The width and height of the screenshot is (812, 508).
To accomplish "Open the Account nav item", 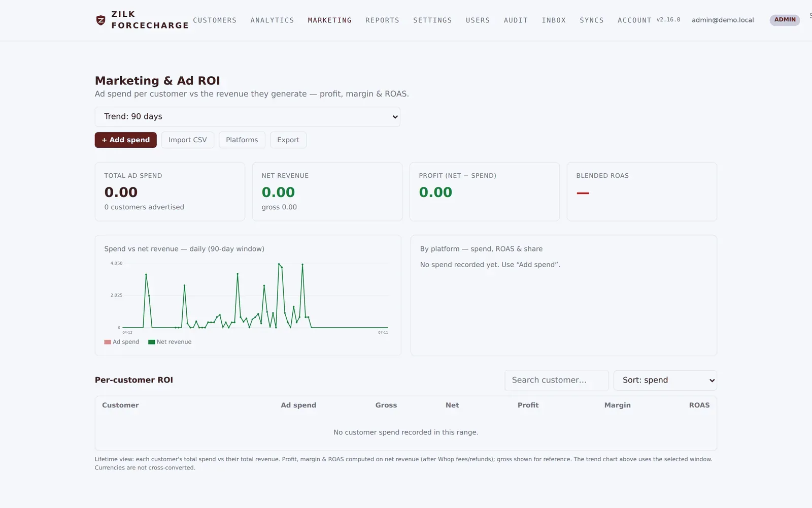I will (x=634, y=20).
